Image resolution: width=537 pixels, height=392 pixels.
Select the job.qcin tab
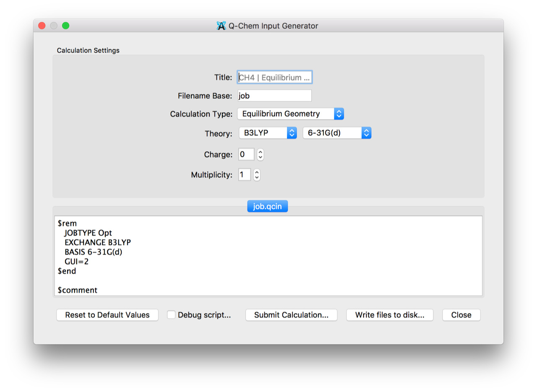point(267,206)
